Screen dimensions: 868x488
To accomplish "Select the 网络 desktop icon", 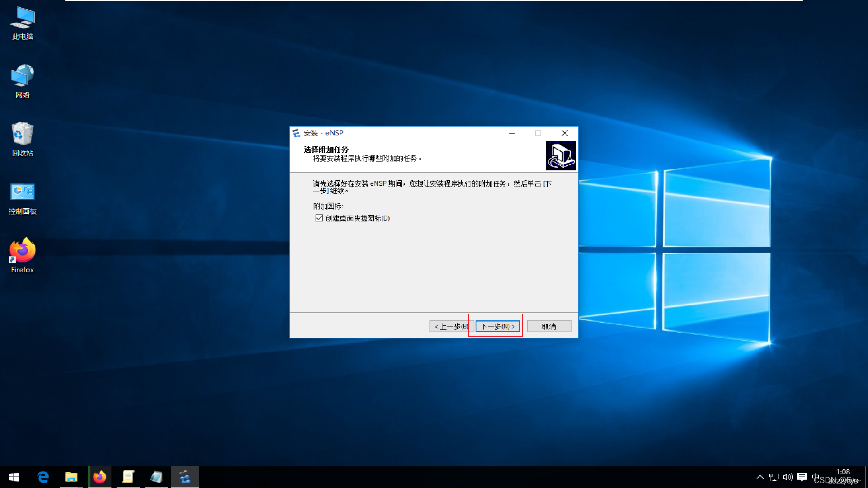I will (x=23, y=82).
